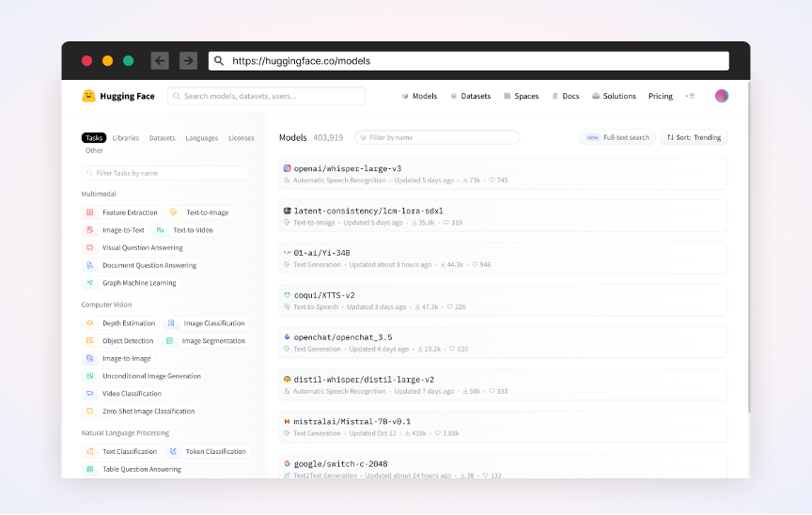
Task: Switch to the Languages filter tab
Action: (201, 138)
